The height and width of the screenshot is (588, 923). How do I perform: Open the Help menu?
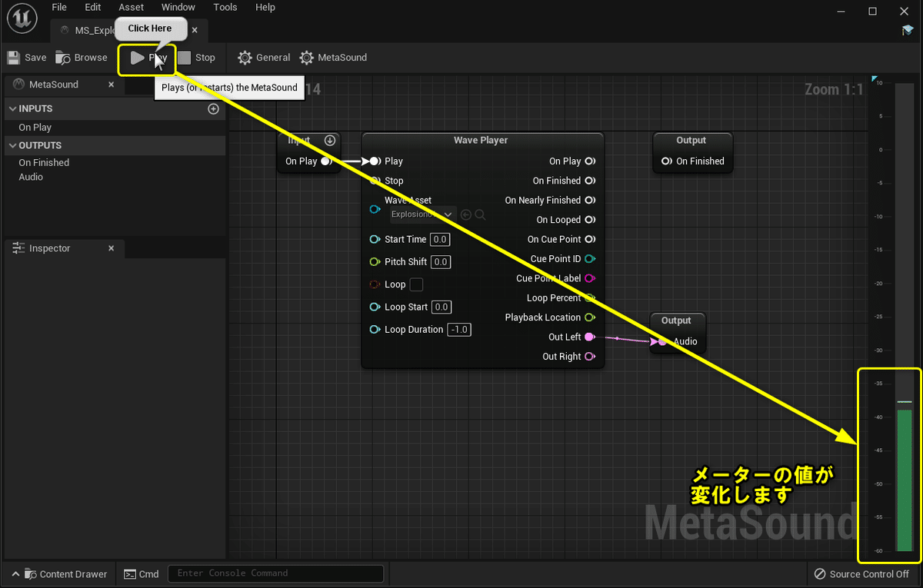[265, 7]
